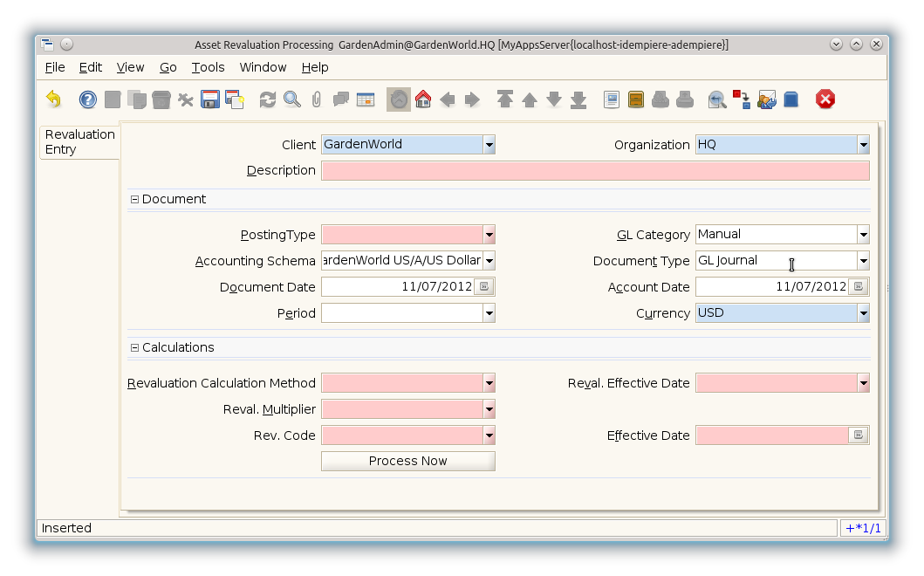Open the PostingType dropdown
This screenshot has width=924, height=576.
pyautogui.click(x=489, y=235)
